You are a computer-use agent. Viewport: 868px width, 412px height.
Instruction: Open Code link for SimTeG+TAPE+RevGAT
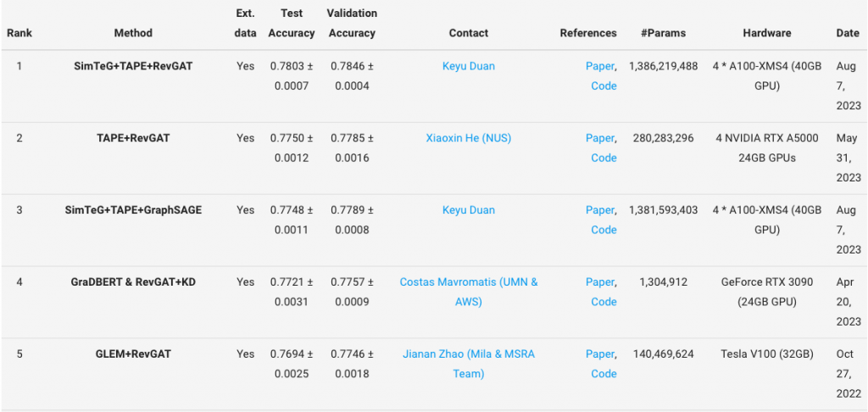tap(604, 86)
